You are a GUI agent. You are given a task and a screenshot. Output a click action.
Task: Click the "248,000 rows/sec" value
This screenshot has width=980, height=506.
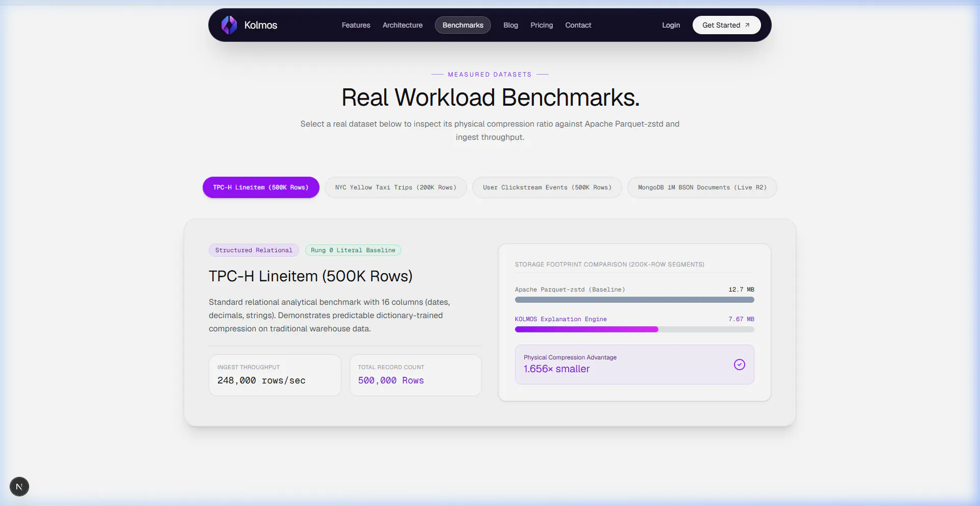pos(261,380)
